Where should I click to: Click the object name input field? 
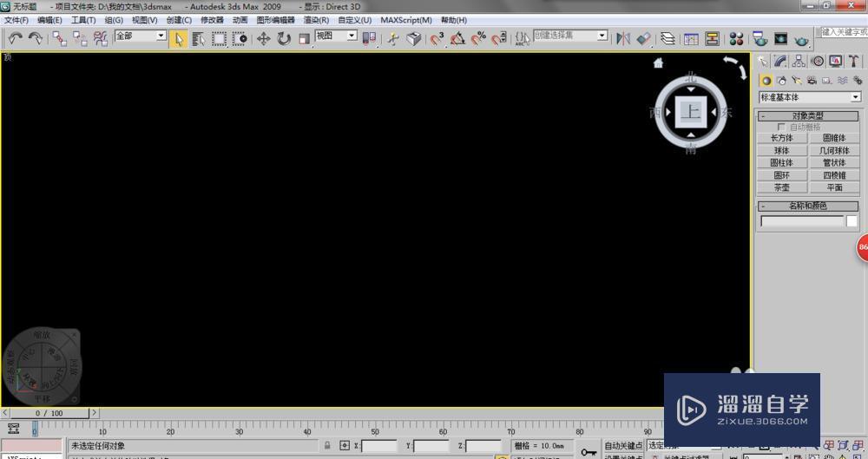tap(802, 221)
